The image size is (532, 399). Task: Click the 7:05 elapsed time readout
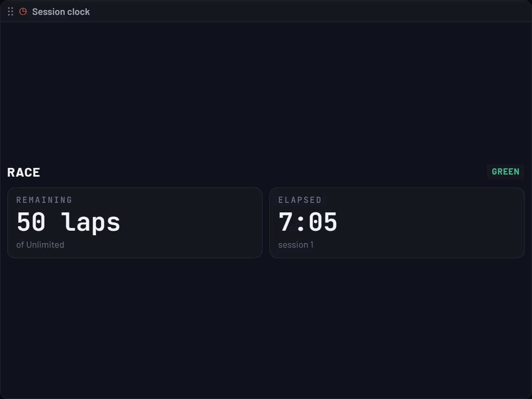(308, 222)
